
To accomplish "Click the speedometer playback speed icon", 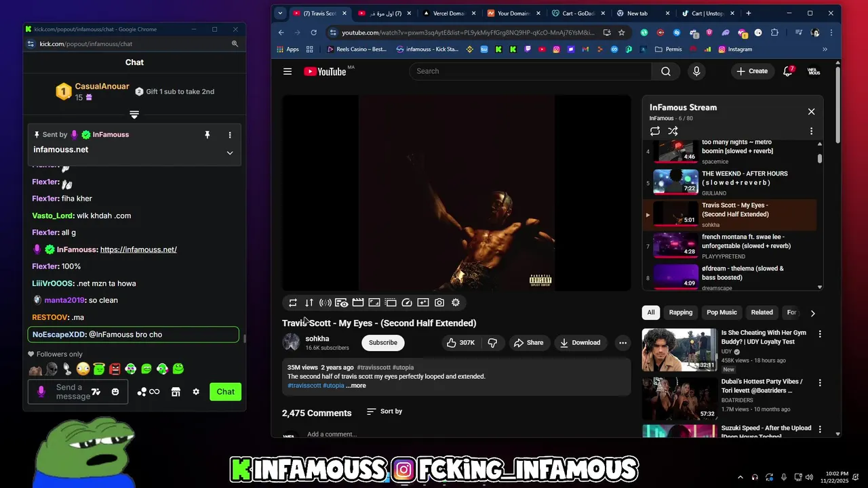I will (x=407, y=303).
